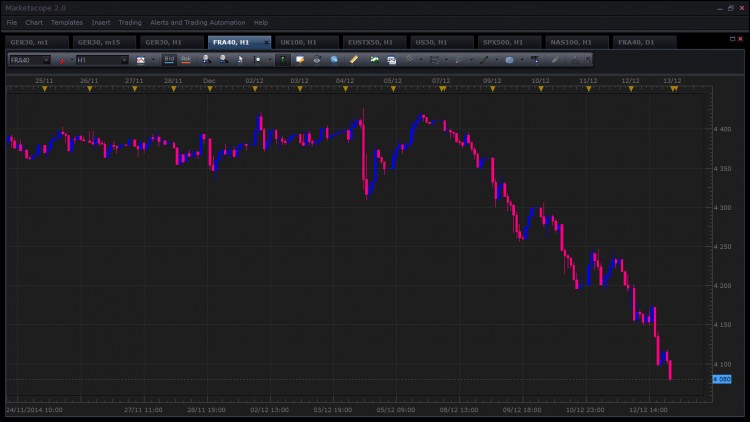Open the US30, H1 chart tab
Viewport: 750px width, 422px height.
tap(441, 42)
